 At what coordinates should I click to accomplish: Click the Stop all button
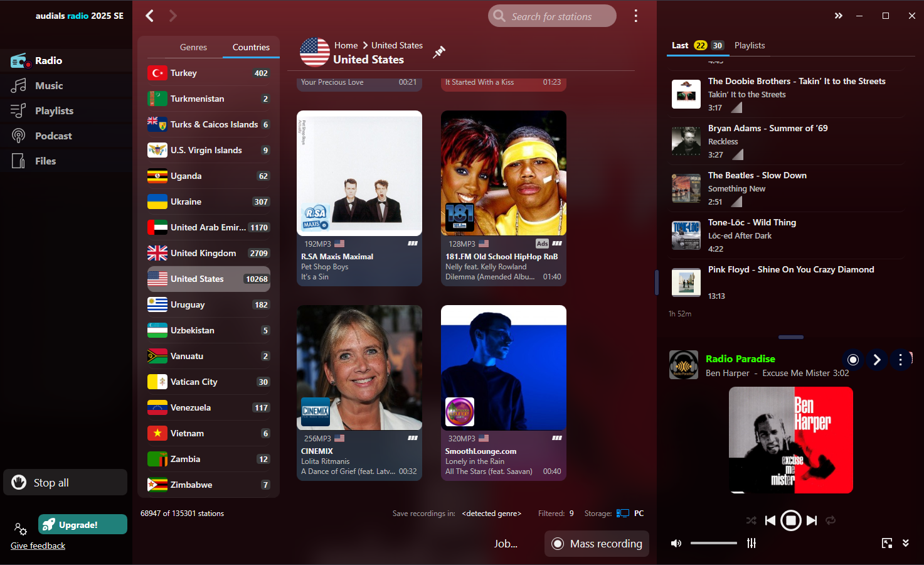(65, 482)
